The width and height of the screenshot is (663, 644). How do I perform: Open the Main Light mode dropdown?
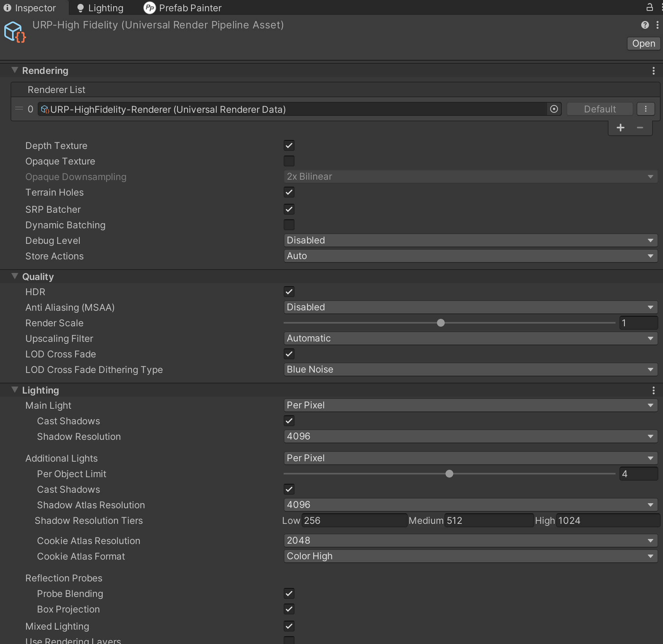click(x=471, y=405)
